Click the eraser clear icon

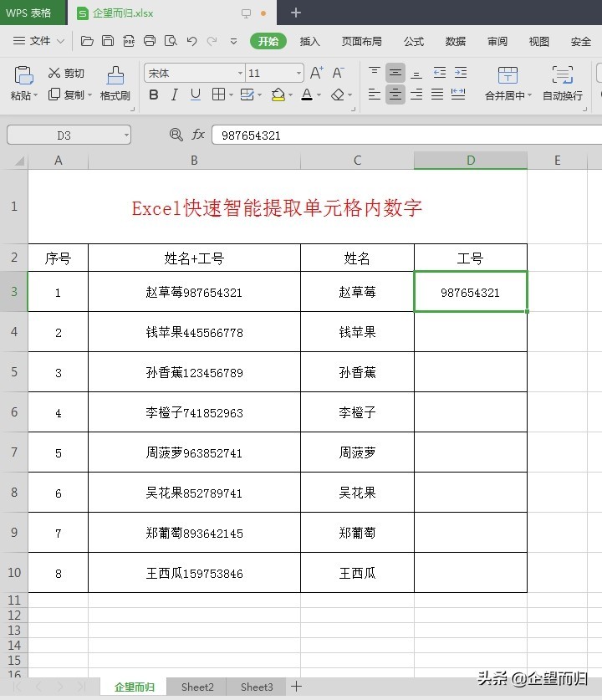338,95
